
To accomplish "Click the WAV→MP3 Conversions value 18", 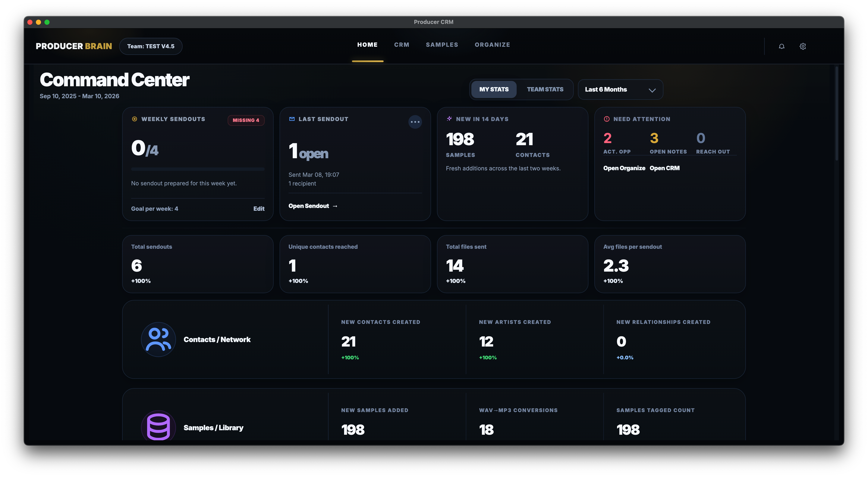I will [486, 430].
